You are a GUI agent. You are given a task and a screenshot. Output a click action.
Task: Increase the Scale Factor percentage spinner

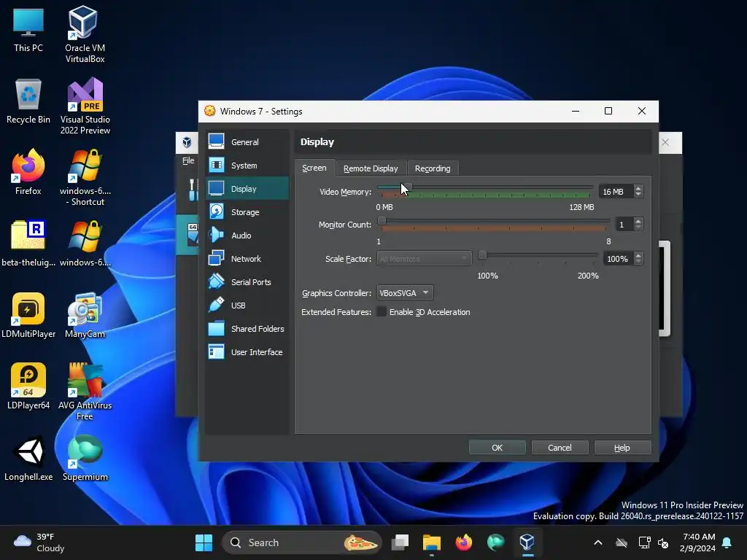(638, 255)
